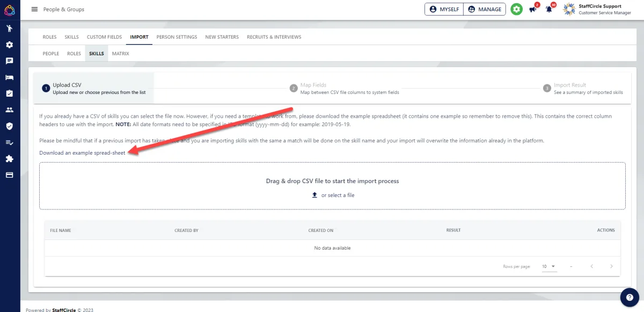
Task: Open the NEW STARTERS tab
Action: (x=222, y=37)
